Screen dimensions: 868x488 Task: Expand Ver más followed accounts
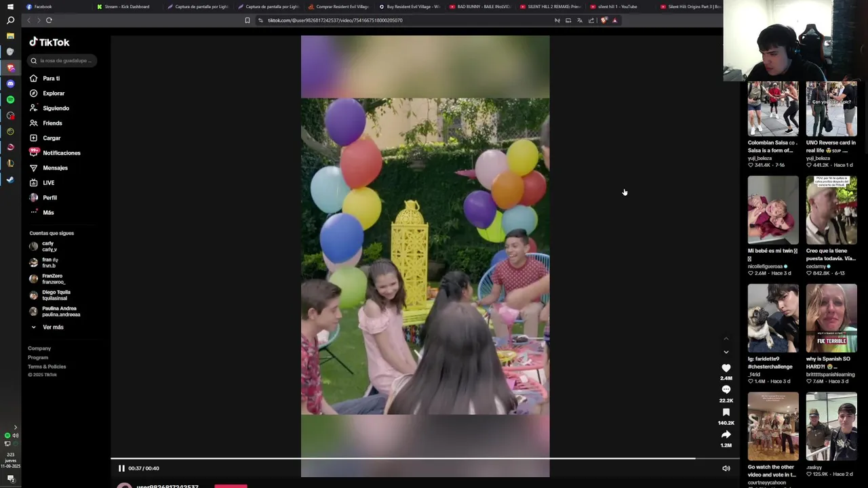pyautogui.click(x=47, y=327)
